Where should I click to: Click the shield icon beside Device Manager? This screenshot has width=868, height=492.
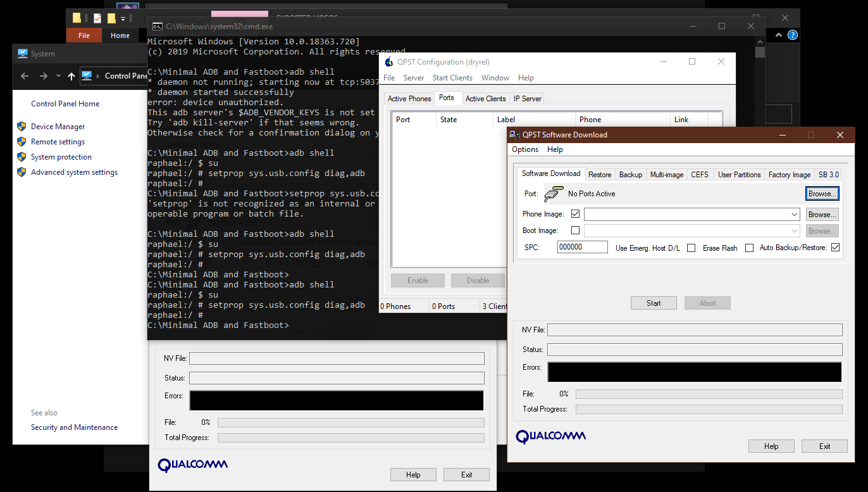[x=22, y=127]
